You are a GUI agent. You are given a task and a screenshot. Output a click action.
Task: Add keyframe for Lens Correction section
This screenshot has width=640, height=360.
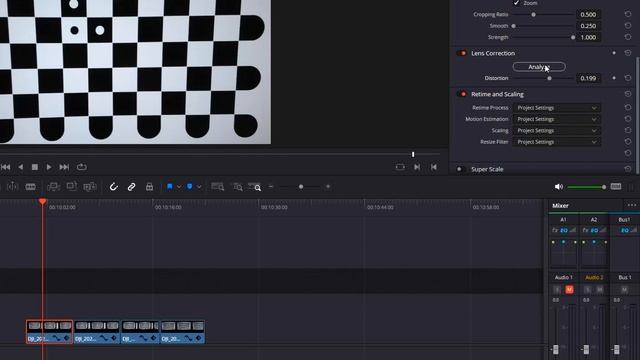(614, 53)
